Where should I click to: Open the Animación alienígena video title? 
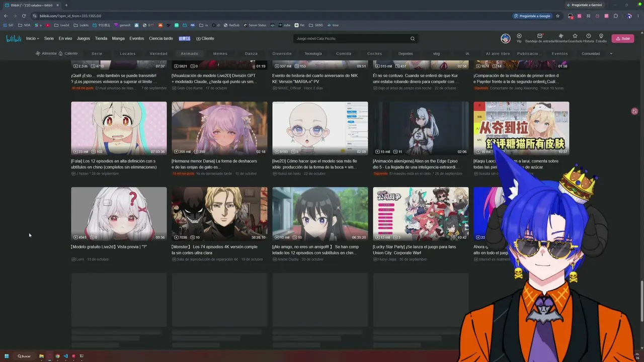point(416,164)
